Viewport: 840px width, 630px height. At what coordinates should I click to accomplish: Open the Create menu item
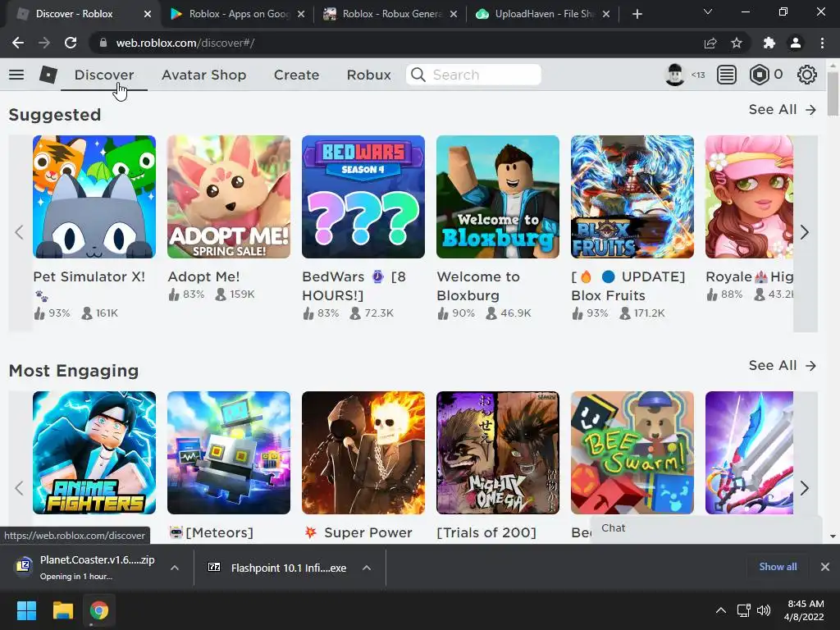pos(296,75)
